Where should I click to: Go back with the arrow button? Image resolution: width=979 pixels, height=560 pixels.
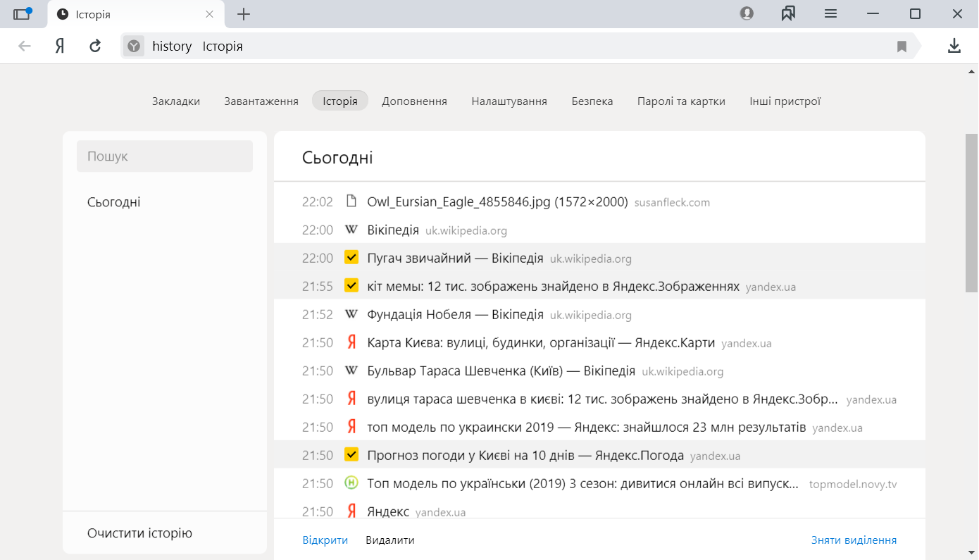coord(25,46)
